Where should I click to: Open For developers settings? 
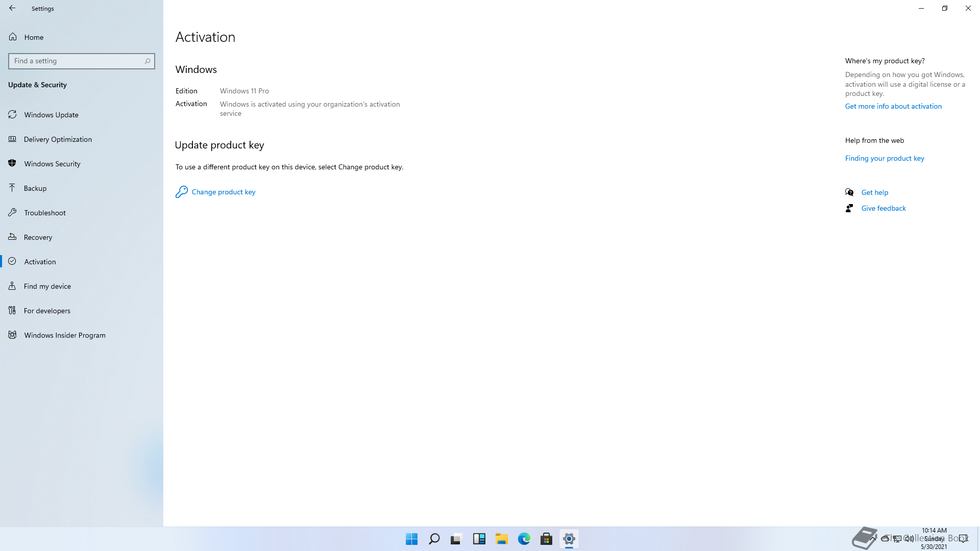coord(82,311)
